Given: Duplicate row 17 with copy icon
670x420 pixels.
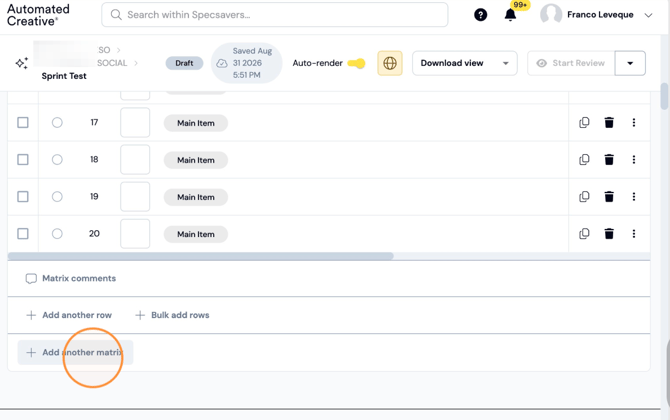Looking at the screenshot, I should pyautogui.click(x=584, y=123).
